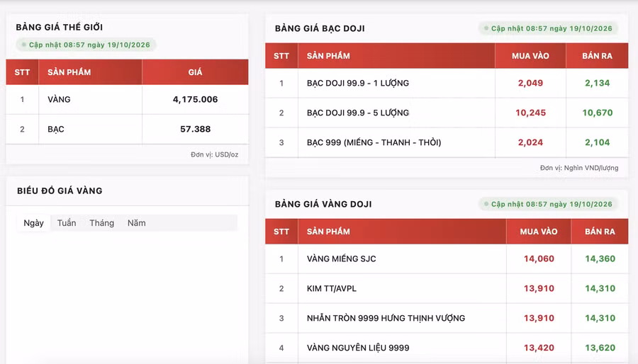Click SJC sell price 14,360

(x=600, y=258)
